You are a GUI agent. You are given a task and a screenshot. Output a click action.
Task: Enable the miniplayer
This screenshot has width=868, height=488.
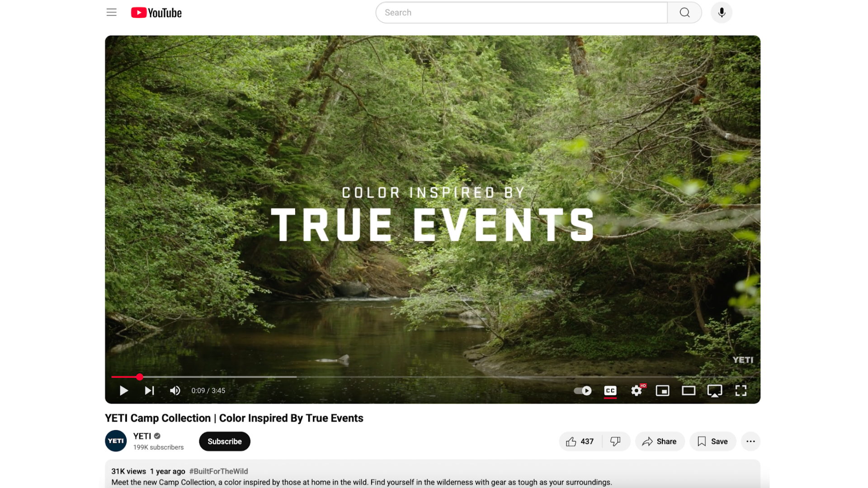click(x=663, y=391)
